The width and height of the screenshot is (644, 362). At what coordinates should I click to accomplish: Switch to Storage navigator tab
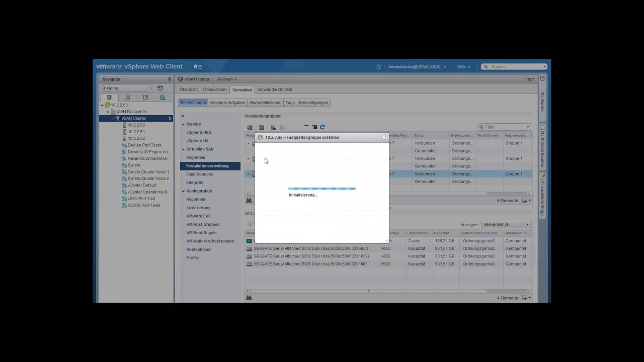pyautogui.click(x=145, y=98)
